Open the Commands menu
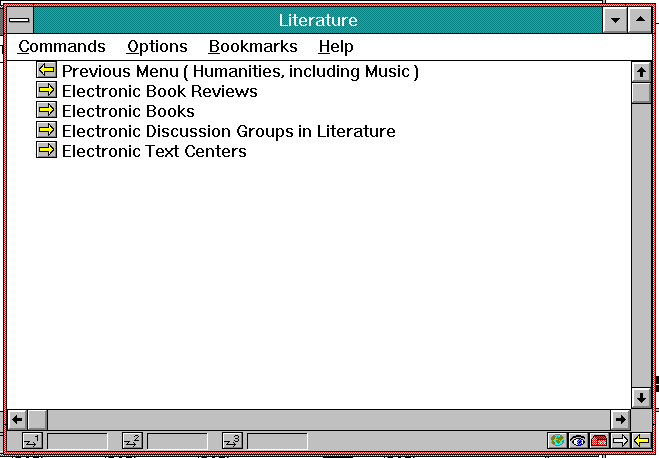This screenshot has height=458, width=659. pyautogui.click(x=62, y=46)
